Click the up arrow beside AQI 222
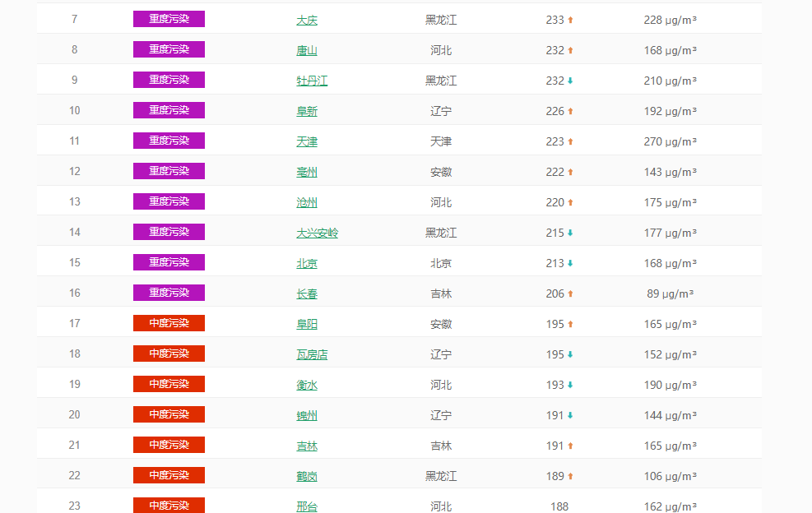Viewport: 812px width, 513px height. tap(570, 172)
